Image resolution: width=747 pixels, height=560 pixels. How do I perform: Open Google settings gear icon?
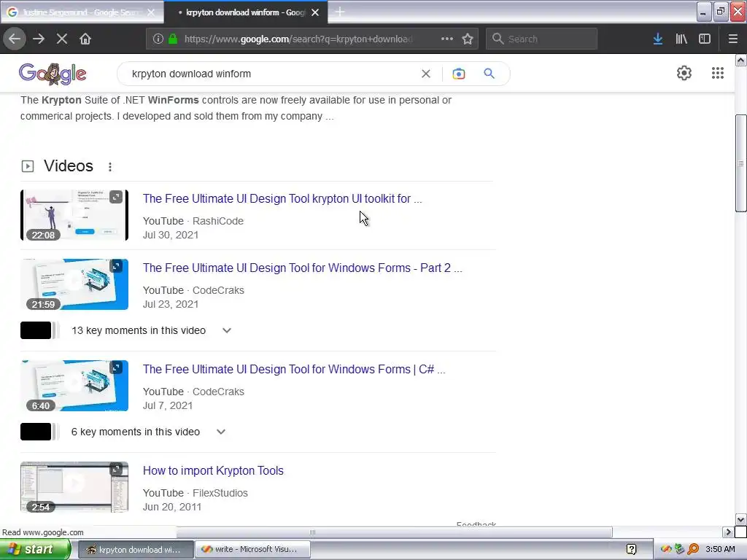tap(684, 73)
